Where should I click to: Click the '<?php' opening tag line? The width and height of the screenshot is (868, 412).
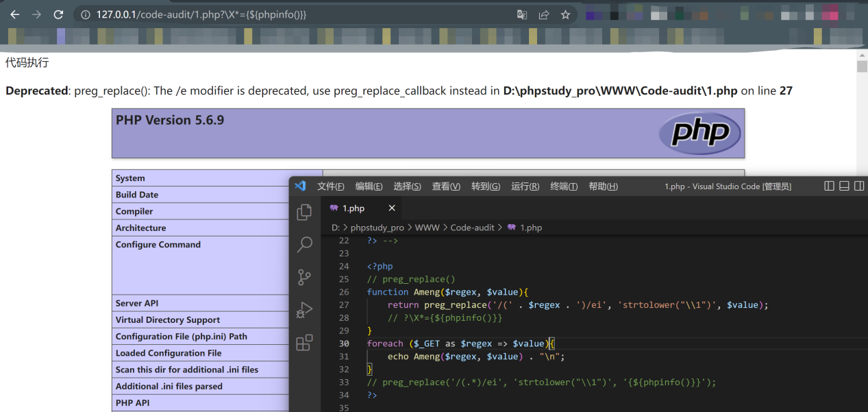[380, 267]
